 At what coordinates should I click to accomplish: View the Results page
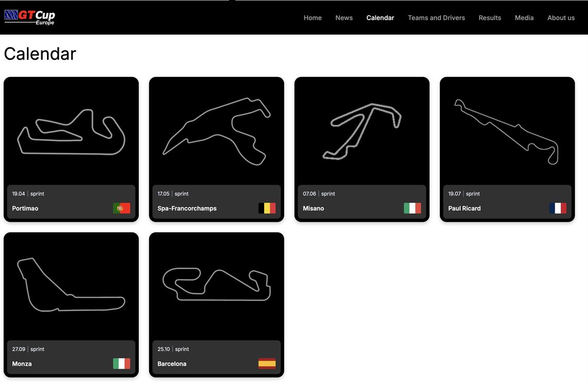click(x=489, y=18)
